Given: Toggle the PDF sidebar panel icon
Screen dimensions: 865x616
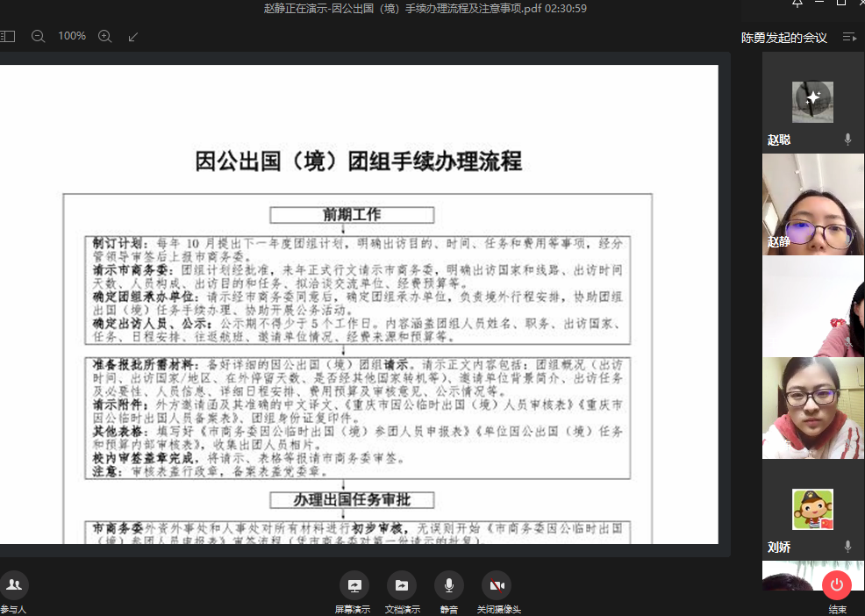Looking at the screenshot, I should [x=8, y=36].
